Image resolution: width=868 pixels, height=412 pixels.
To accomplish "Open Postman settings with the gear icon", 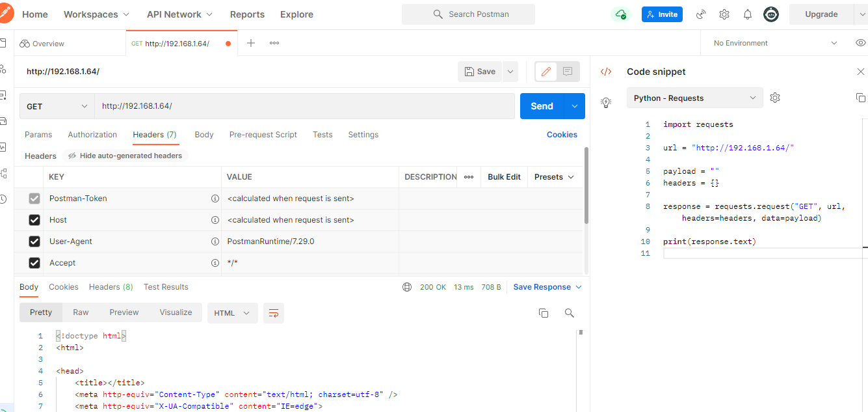I will tap(724, 14).
